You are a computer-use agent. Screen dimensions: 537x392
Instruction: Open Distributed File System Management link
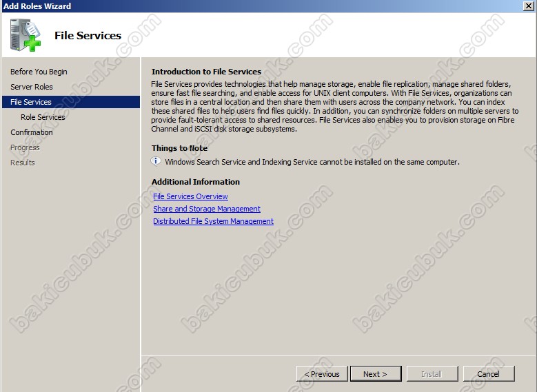pyautogui.click(x=214, y=221)
